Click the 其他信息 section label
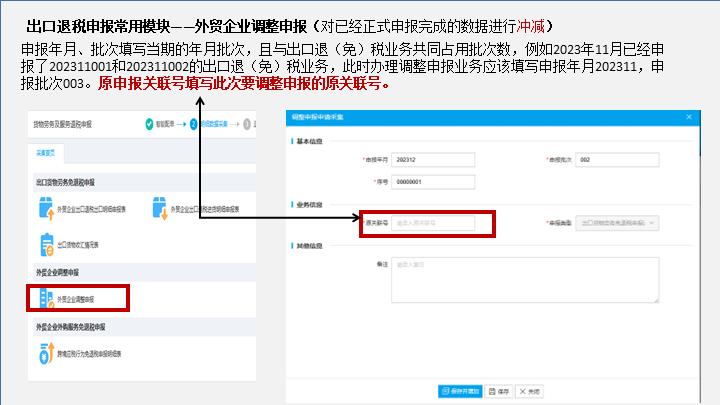The image size is (720, 405). pos(309,246)
